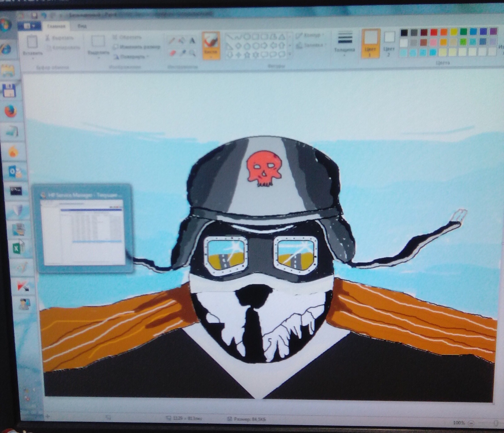Click Копировать (Copy)
The height and width of the screenshot is (433, 504).
[63, 48]
